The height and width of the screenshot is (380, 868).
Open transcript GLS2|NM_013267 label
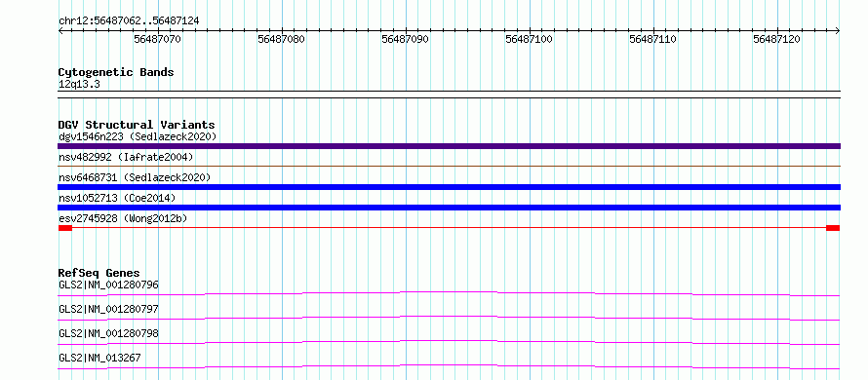pos(99,358)
